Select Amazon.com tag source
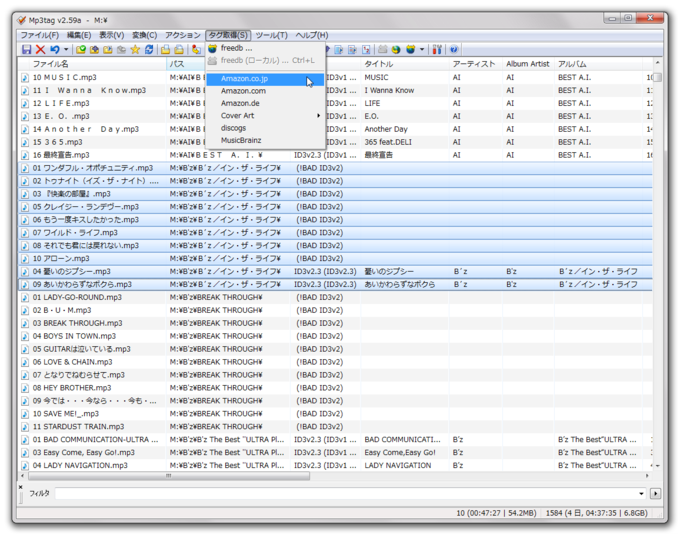Screen dimensions: 680x535 pos(265,91)
